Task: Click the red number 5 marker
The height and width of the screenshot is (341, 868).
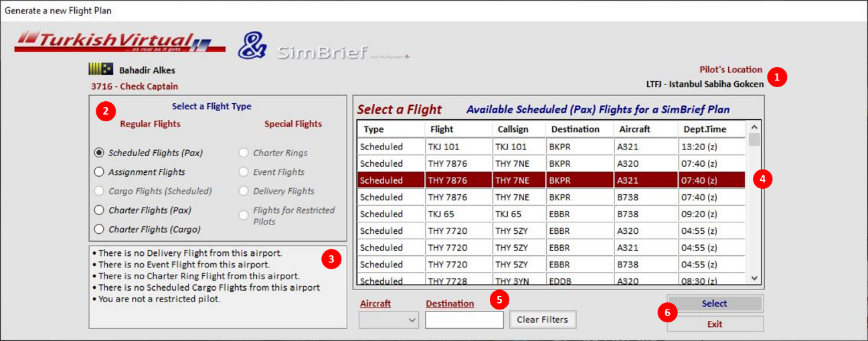Action: pyautogui.click(x=499, y=299)
